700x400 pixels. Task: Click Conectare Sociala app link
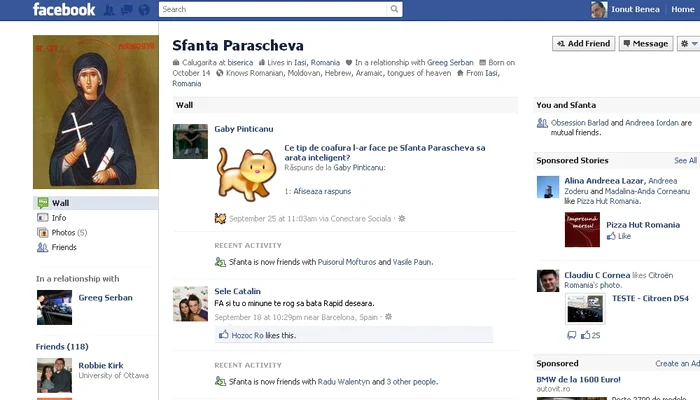point(361,219)
